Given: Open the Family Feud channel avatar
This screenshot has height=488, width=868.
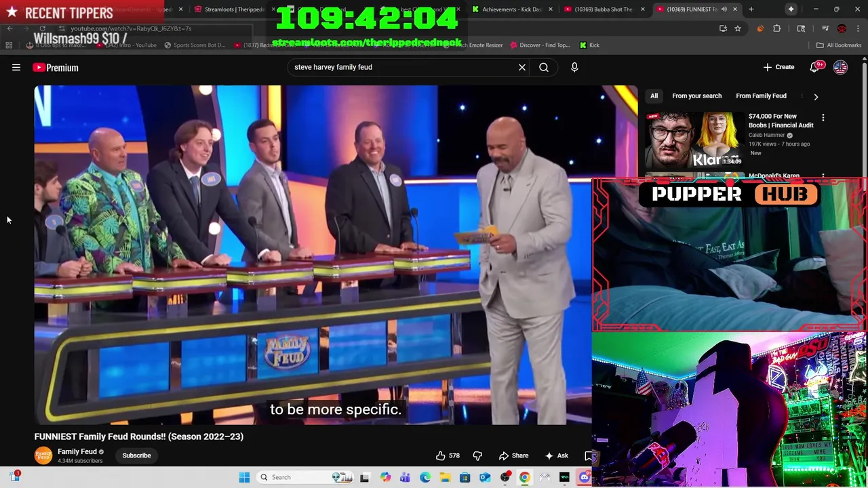Looking at the screenshot, I should point(43,455).
